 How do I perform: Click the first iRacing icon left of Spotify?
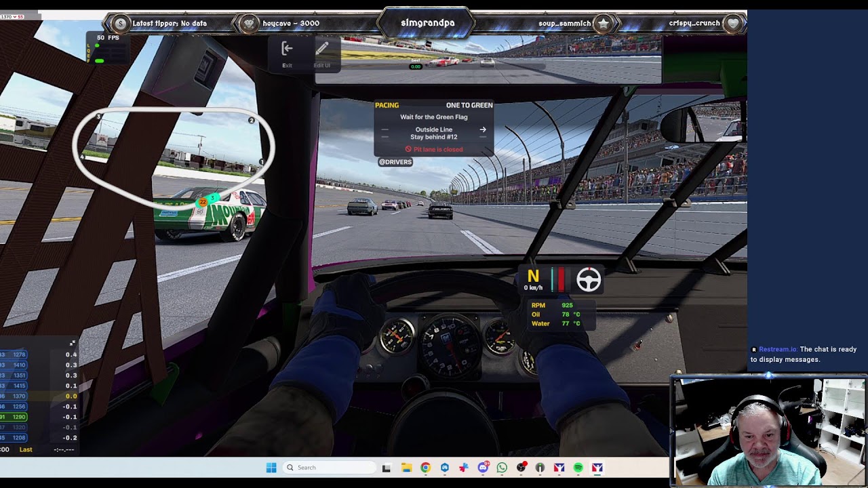point(559,468)
